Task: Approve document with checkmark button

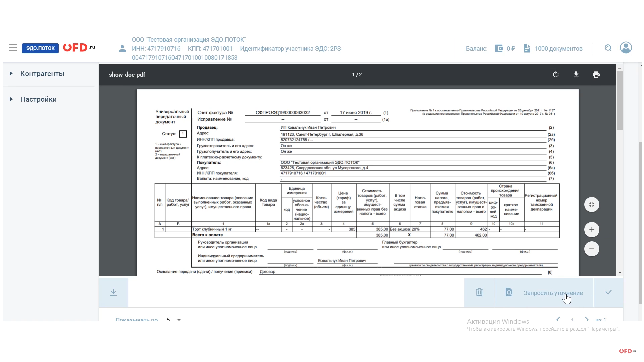Action: click(x=608, y=292)
